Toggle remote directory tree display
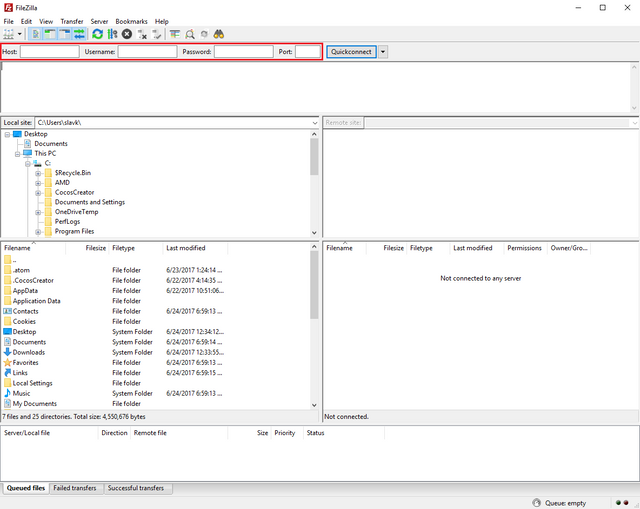 click(x=64, y=34)
